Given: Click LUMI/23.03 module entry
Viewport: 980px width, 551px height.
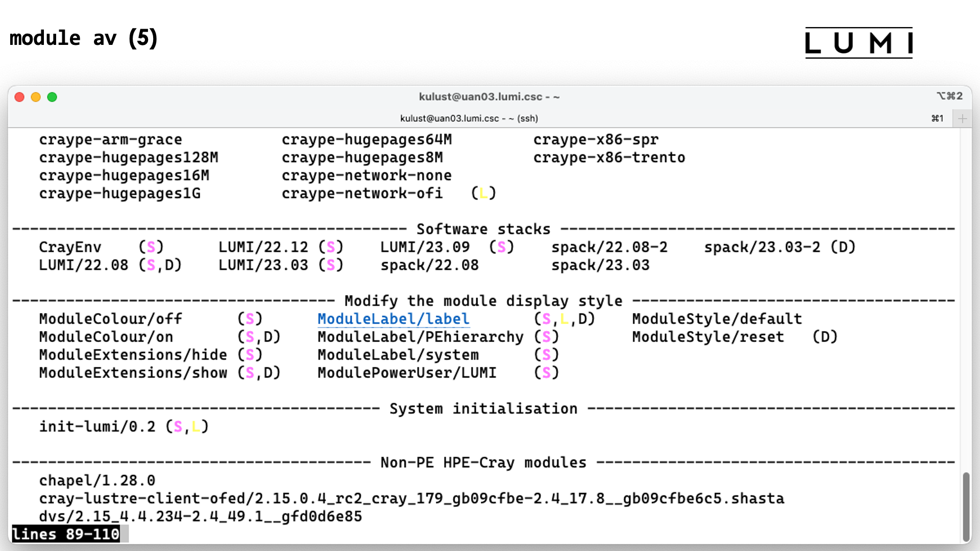Looking at the screenshot, I should [263, 265].
